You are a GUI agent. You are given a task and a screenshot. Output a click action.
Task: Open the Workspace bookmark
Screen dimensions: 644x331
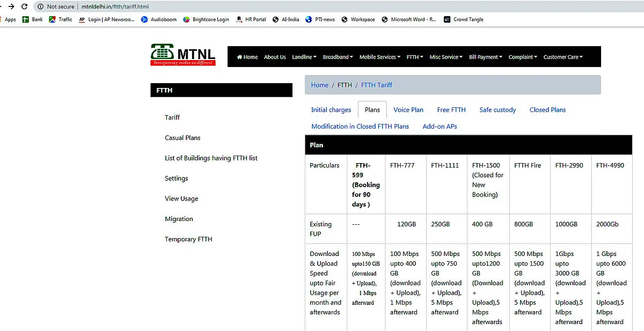[x=358, y=19]
